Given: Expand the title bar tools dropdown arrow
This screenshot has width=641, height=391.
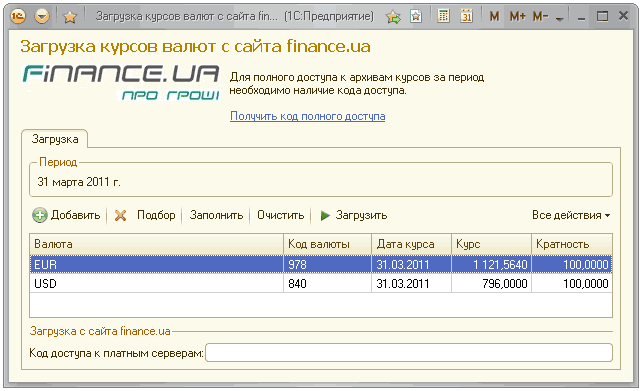Looking at the screenshot, I should pos(560,18).
